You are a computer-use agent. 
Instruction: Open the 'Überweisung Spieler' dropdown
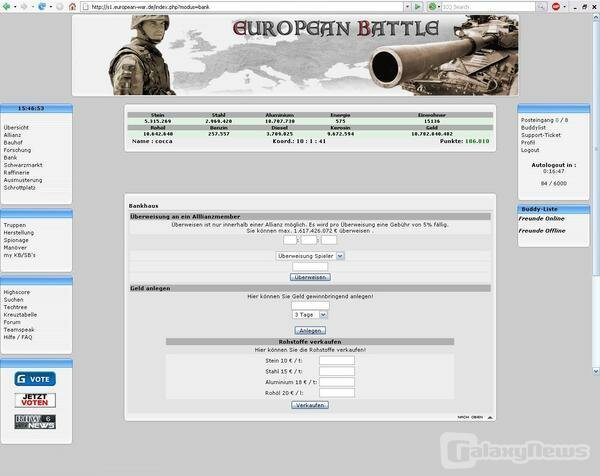[310, 256]
